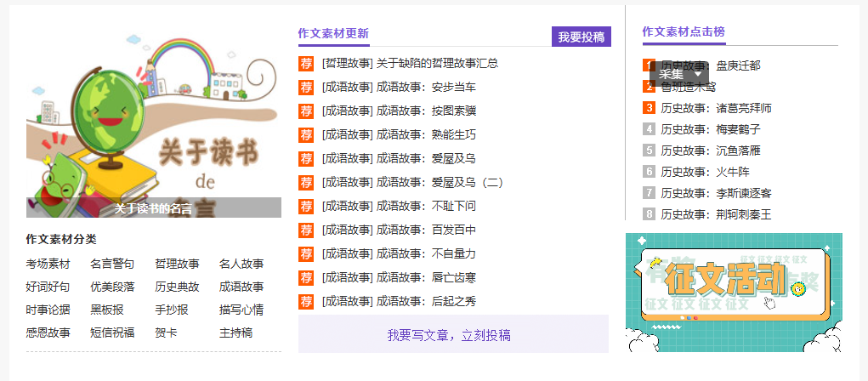Click [哲理故事] category tag in first row

(348, 64)
